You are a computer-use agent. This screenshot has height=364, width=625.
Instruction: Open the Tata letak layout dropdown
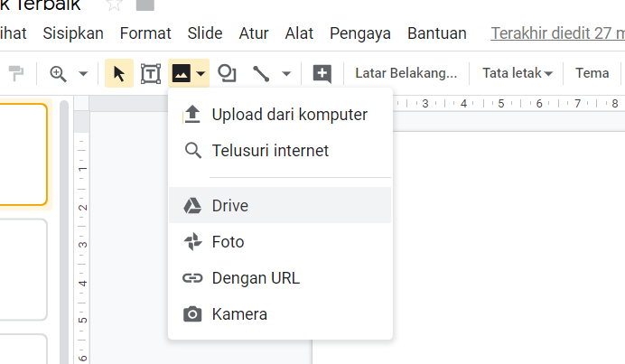point(517,73)
